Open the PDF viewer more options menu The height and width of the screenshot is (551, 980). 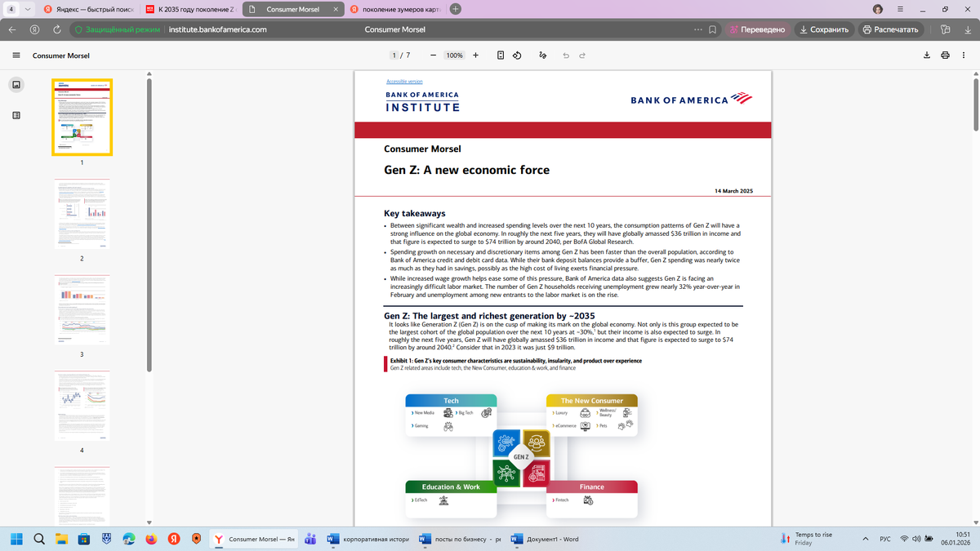tap(964, 56)
